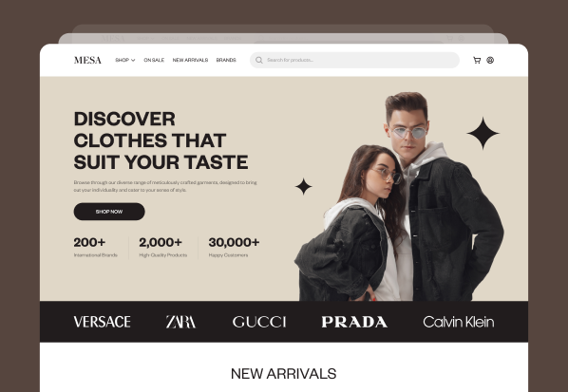The height and width of the screenshot is (392, 568).
Task: Click the Shop Now button
Action: pos(109,212)
